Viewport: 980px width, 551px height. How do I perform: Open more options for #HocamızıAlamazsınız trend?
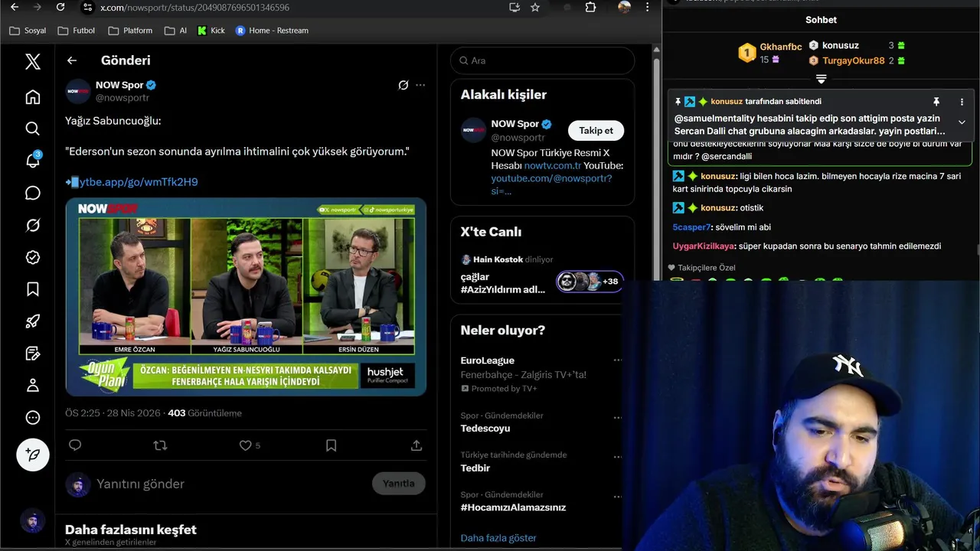point(617,495)
